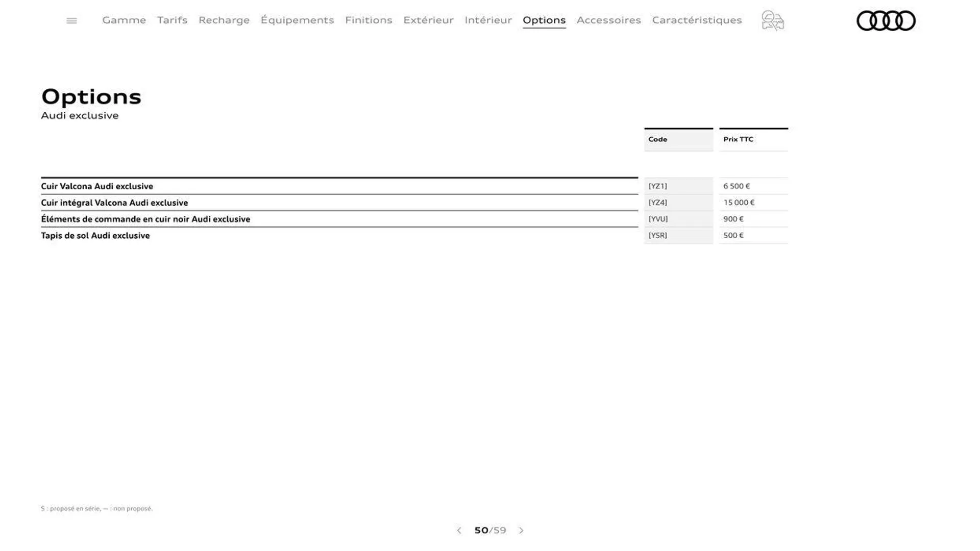Switch to the Intérieur tab
This screenshot has width=980, height=551.
click(488, 20)
